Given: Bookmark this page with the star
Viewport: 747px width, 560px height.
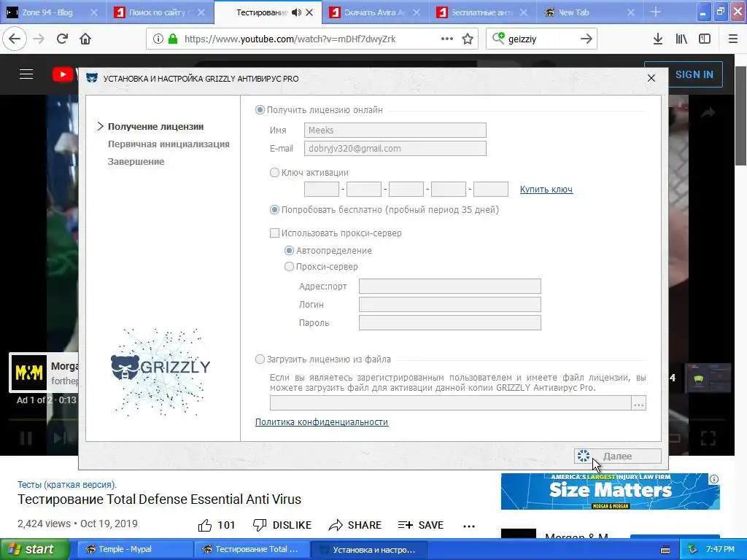Looking at the screenshot, I should [x=468, y=39].
